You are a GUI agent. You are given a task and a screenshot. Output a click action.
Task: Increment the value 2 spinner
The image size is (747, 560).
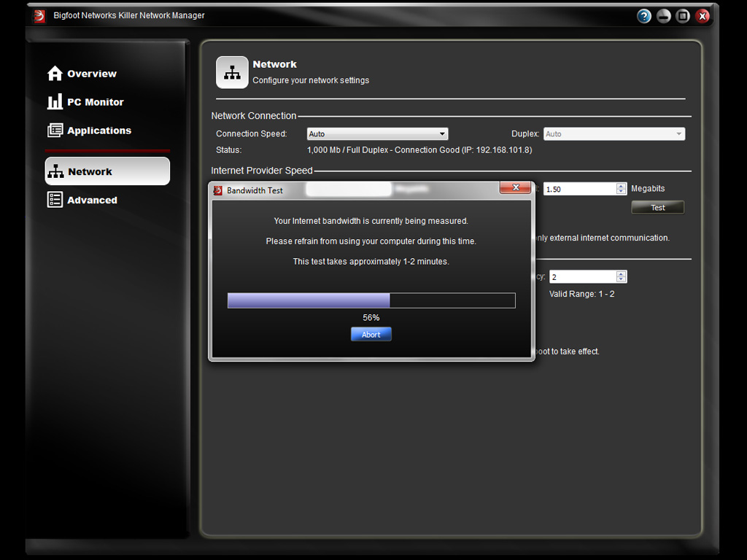click(x=621, y=274)
